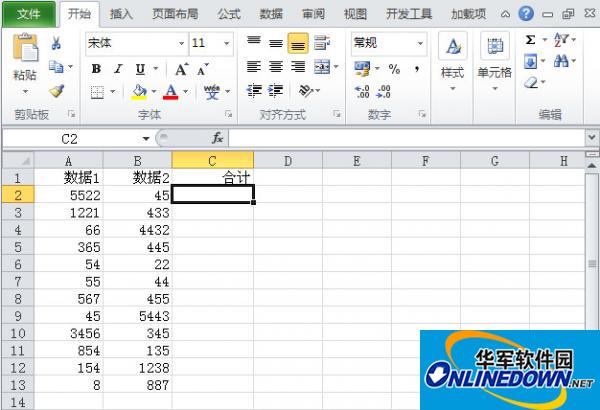Click the Paste clipboard icon
The image size is (600, 410).
[x=26, y=48]
